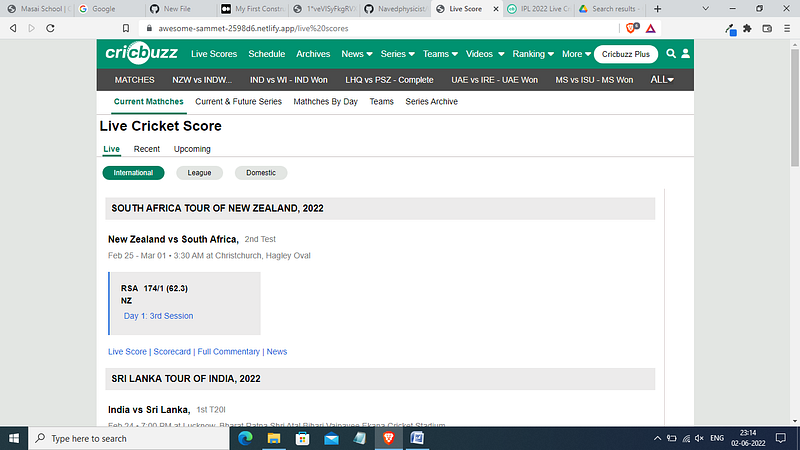Expand the More dropdown menu
Viewport: 800px width, 450px height.
(x=576, y=54)
